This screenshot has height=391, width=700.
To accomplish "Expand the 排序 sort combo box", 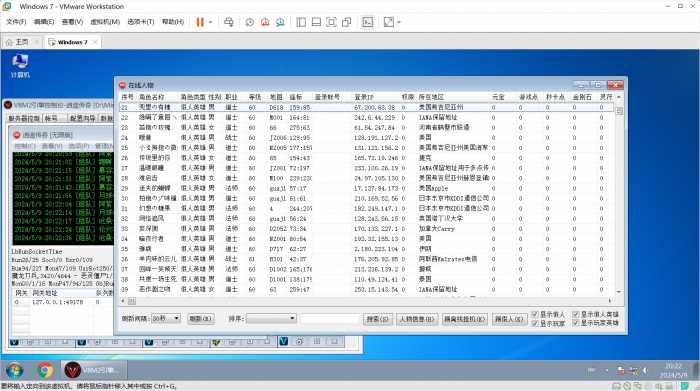I will 271,318.
